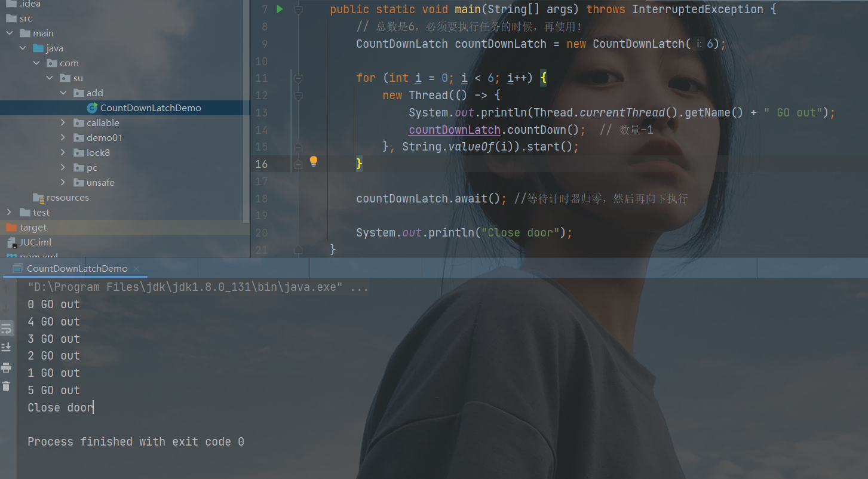The image size is (868, 479).
Task: Collapse the com package
Action: tap(36, 63)
